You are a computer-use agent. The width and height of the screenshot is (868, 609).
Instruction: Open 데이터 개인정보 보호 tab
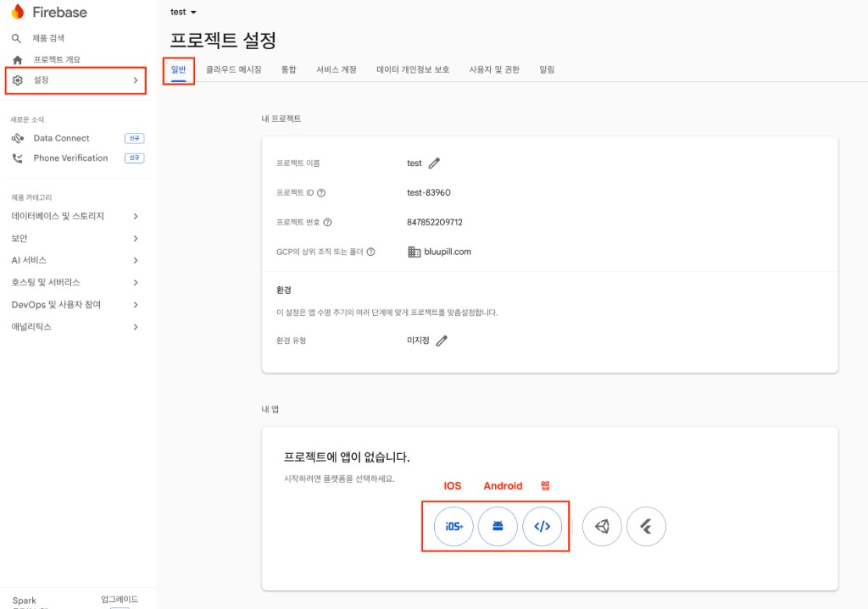[x=413, y=69]
